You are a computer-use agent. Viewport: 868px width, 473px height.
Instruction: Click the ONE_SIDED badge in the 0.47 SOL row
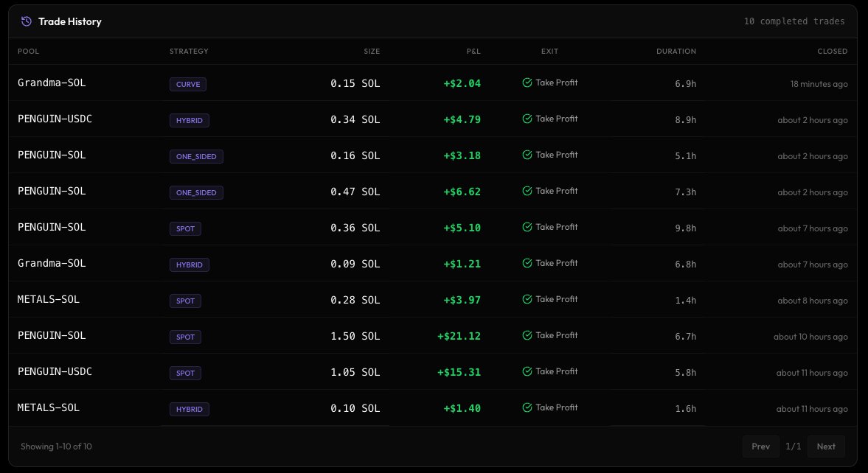[196, 192]
